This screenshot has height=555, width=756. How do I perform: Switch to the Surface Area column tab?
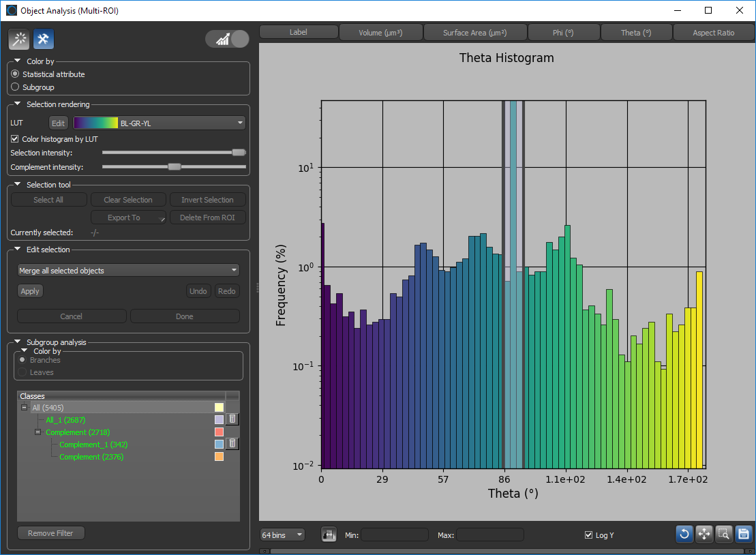coord(474,33)
